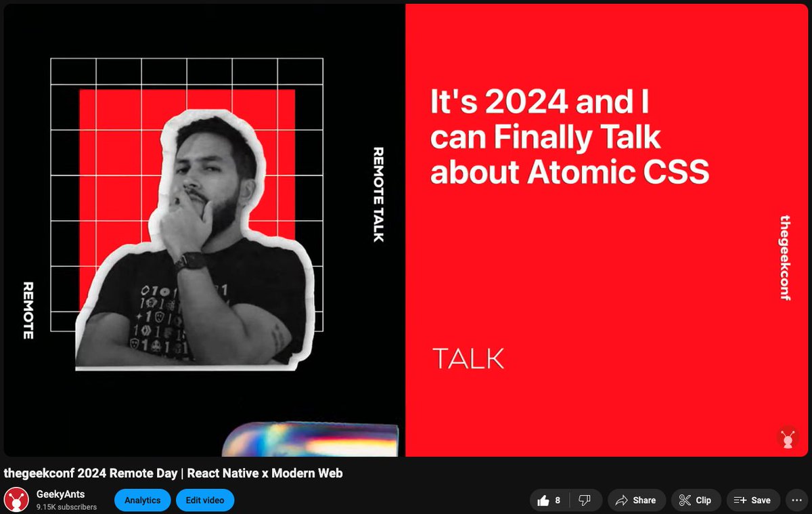
Task: Open the more actions ellipsis menu
Action: pyautogui.click(x=796, y=500)
